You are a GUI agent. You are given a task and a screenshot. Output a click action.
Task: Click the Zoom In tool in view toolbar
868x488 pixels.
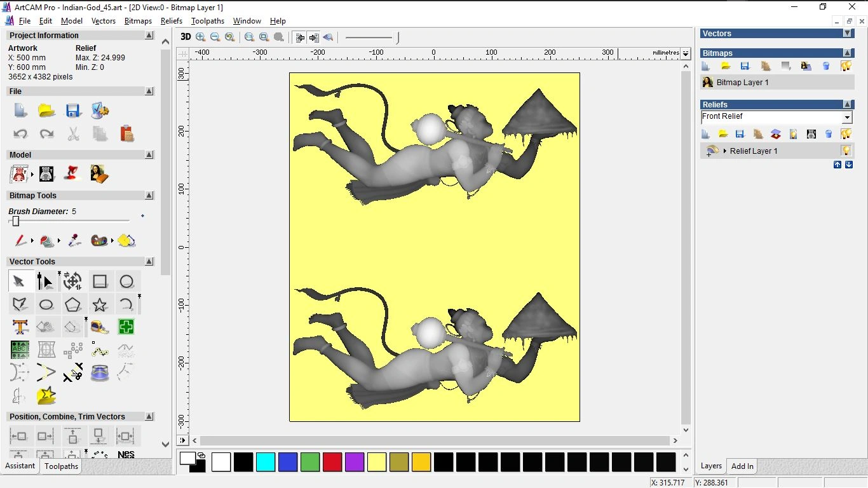201,37
